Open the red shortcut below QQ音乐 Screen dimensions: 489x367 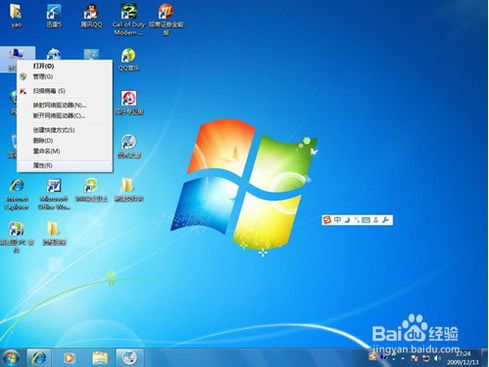tap(129, 103)
